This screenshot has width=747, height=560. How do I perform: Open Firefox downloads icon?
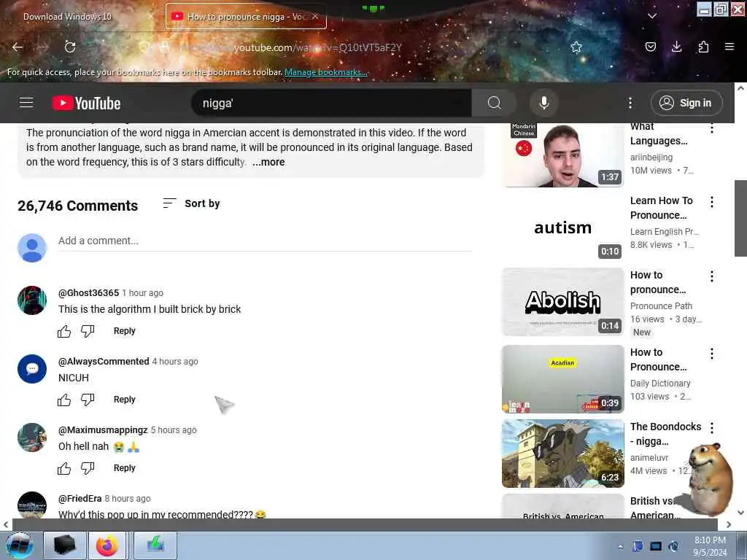[676, 47]
